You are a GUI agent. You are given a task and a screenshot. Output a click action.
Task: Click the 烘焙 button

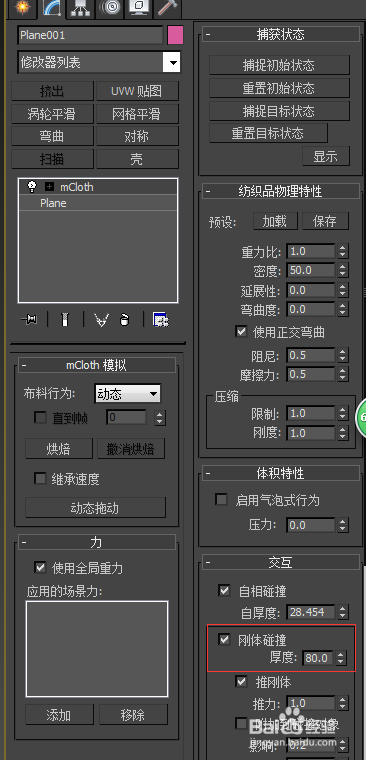59,449
